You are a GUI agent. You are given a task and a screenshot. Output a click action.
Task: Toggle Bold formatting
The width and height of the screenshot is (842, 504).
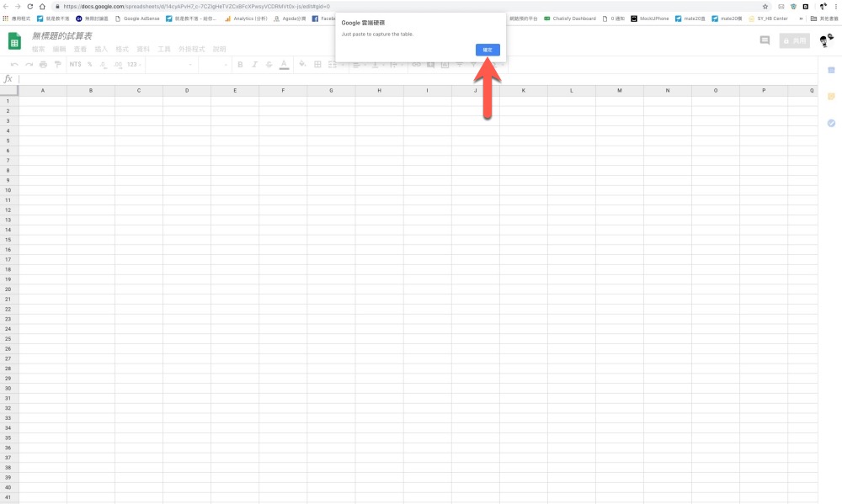pos(240,65)
